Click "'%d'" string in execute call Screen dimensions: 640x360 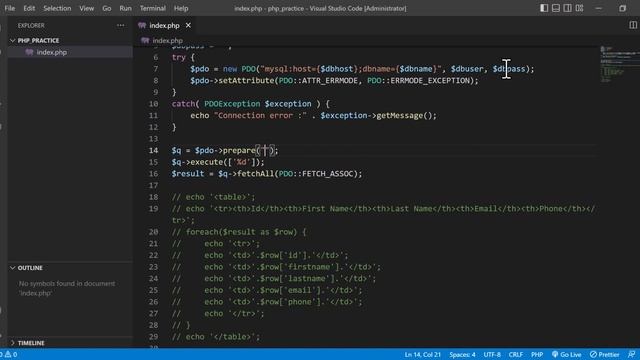(242, 162)
